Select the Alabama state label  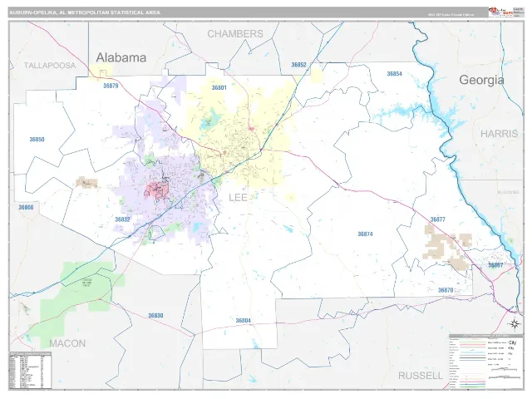pyautogui.click(x=121, y=57)
